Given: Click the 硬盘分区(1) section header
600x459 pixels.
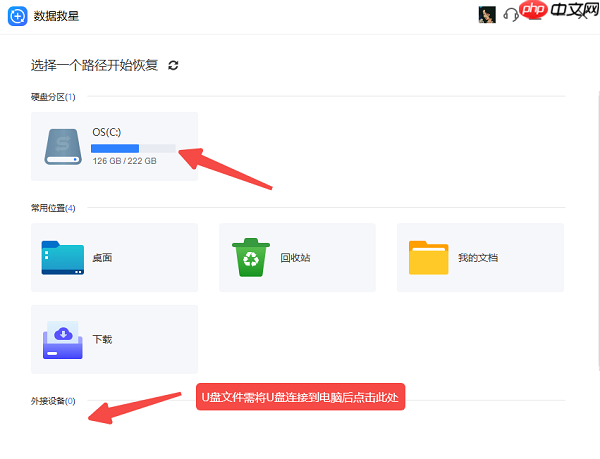Looking at the screenshot, I should pyautogui.click(x=53, y=97).
